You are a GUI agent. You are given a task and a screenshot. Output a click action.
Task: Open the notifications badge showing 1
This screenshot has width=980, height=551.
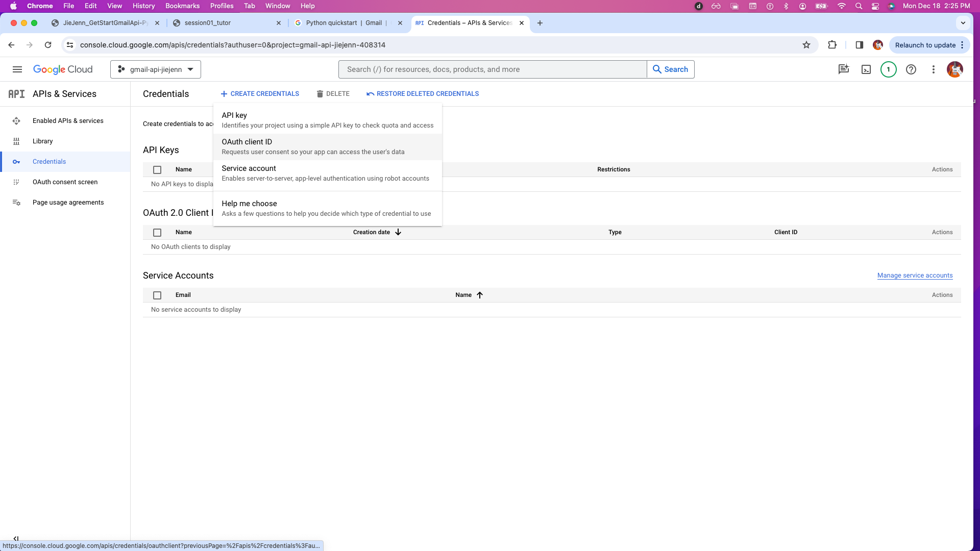(889, 69)
